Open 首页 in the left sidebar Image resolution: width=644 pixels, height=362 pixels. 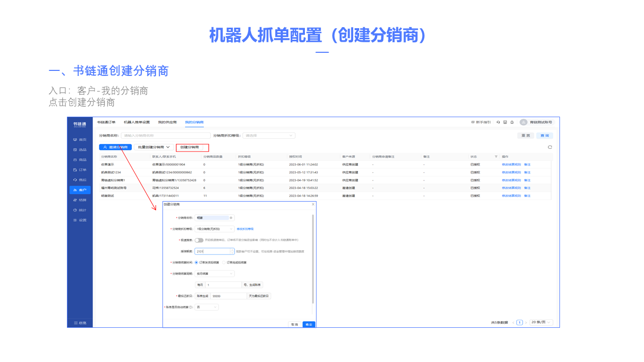(80, 139)
